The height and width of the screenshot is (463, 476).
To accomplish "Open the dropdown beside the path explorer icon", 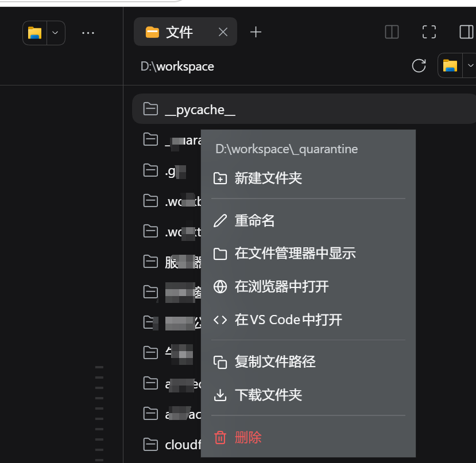I will (x=470, y=65).
